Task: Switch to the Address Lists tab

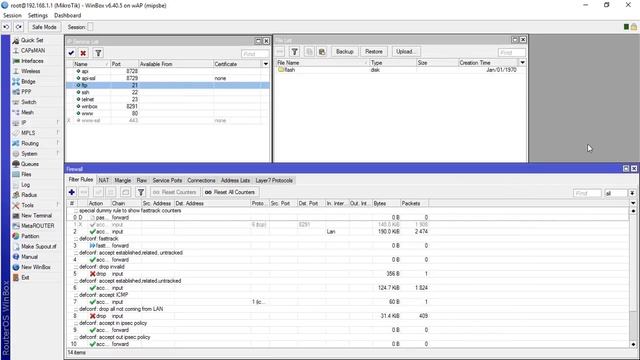Action: click(235, 180)
